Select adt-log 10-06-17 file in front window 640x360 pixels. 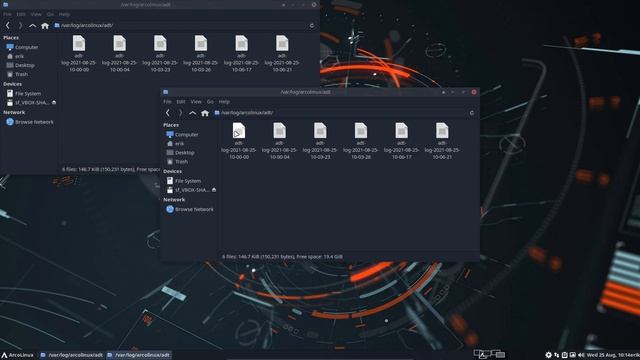point(402,141)
